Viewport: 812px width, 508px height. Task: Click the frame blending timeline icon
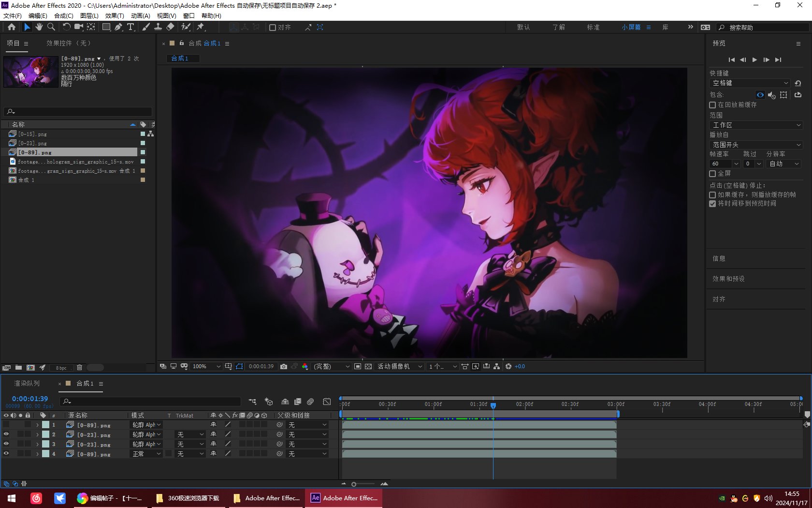click(x=298, y=402)
